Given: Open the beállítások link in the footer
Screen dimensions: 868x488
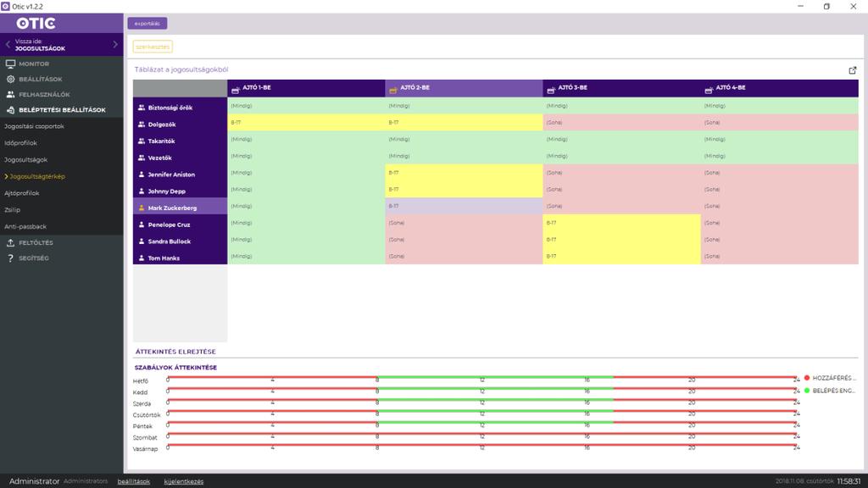Looking at the screenshot, I should 133,481.
